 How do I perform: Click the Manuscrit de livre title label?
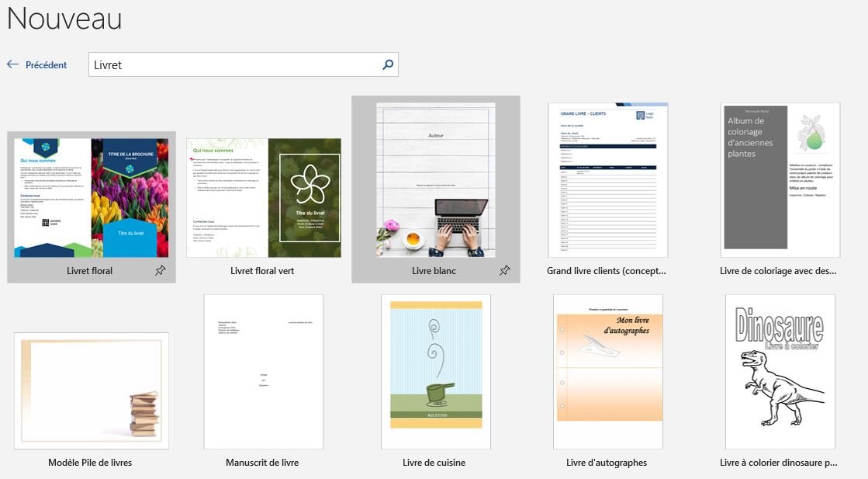pos(263,462)
